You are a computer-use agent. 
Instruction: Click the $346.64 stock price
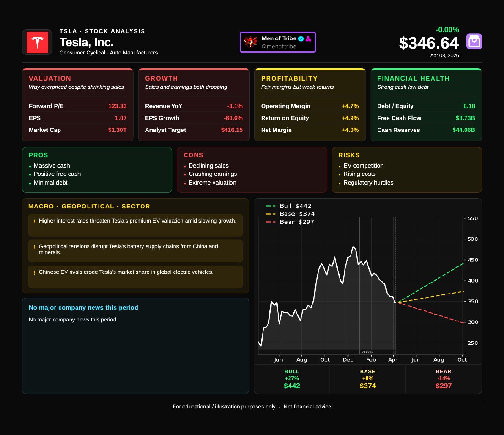[x=428, y=43]
